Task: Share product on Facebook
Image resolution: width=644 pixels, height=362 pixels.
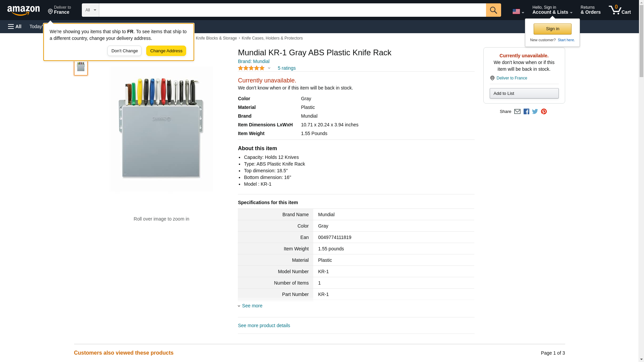Action: click(526, 112)
